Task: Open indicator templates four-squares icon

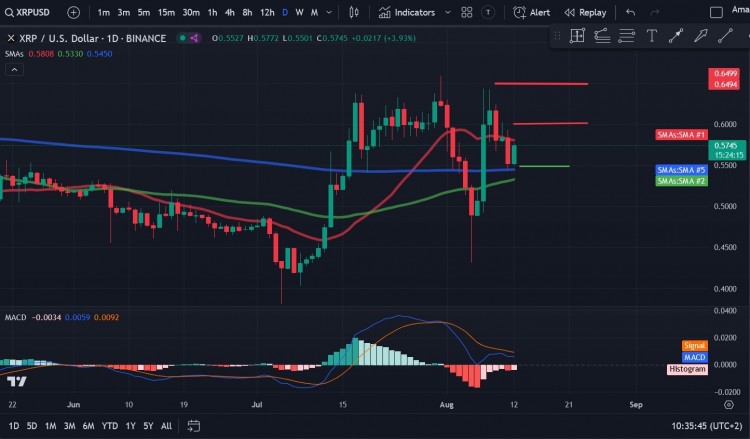Action: 467,12
